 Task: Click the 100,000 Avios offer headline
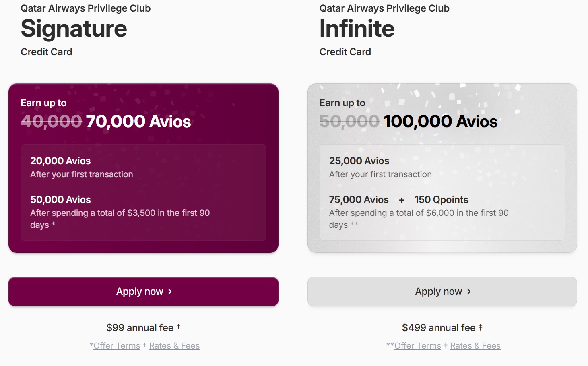[441, 122]
